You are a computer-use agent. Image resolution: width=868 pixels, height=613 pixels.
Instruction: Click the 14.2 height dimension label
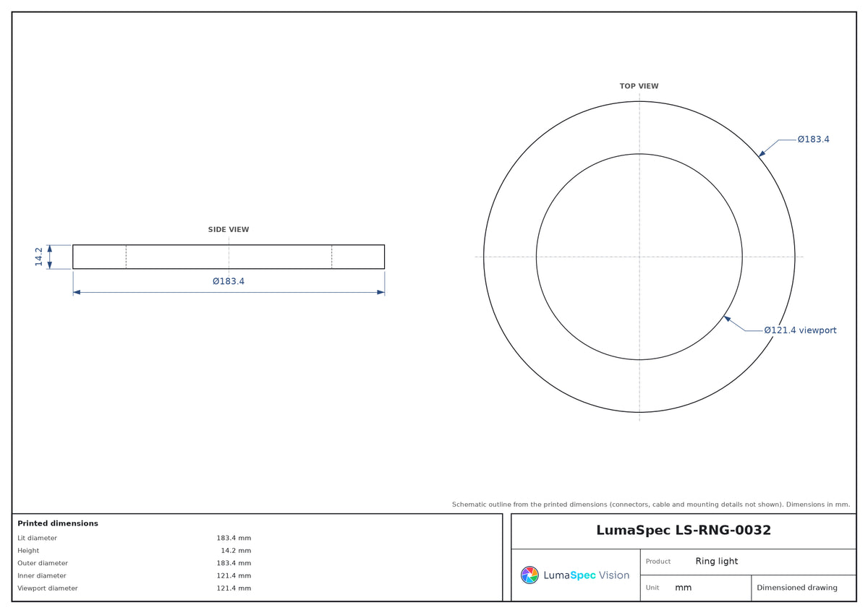click(x=39, y=257)
